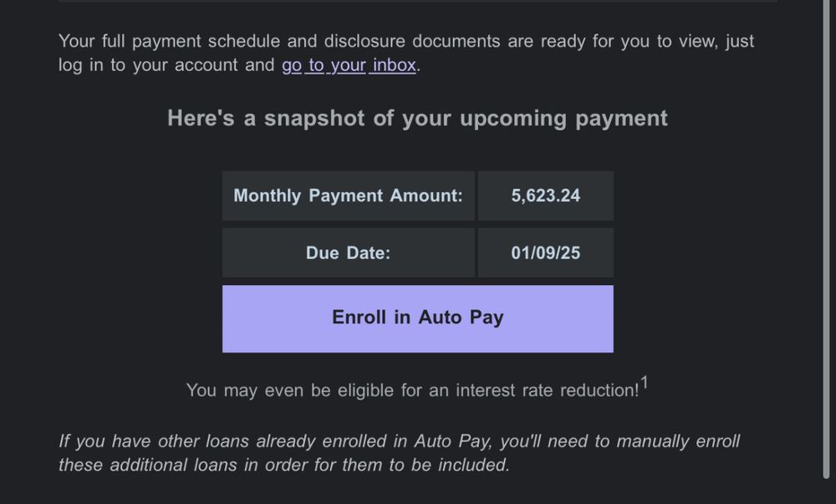Select the 5,623.24 payment amount value
836x504 pixels.
[x=545, y=196]
